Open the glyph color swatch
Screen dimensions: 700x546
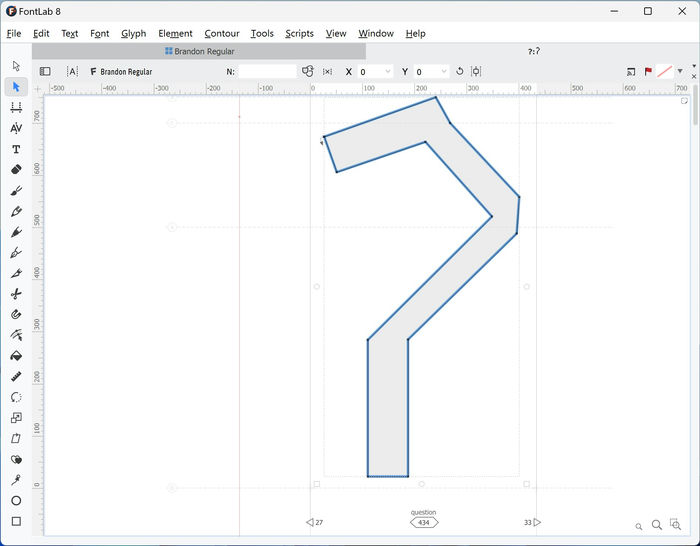click(665, 71)
